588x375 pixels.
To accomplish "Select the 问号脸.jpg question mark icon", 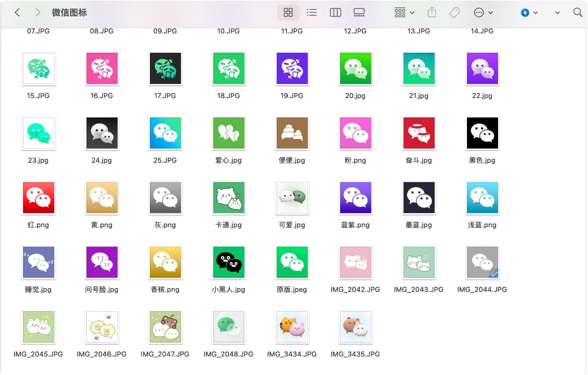I will tap(102, 262).
